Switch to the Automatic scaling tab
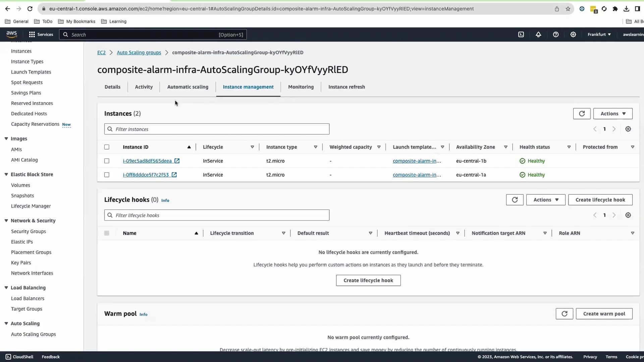Image resolution: width=644 pixels, height=362 pixels. pos(187,87)
